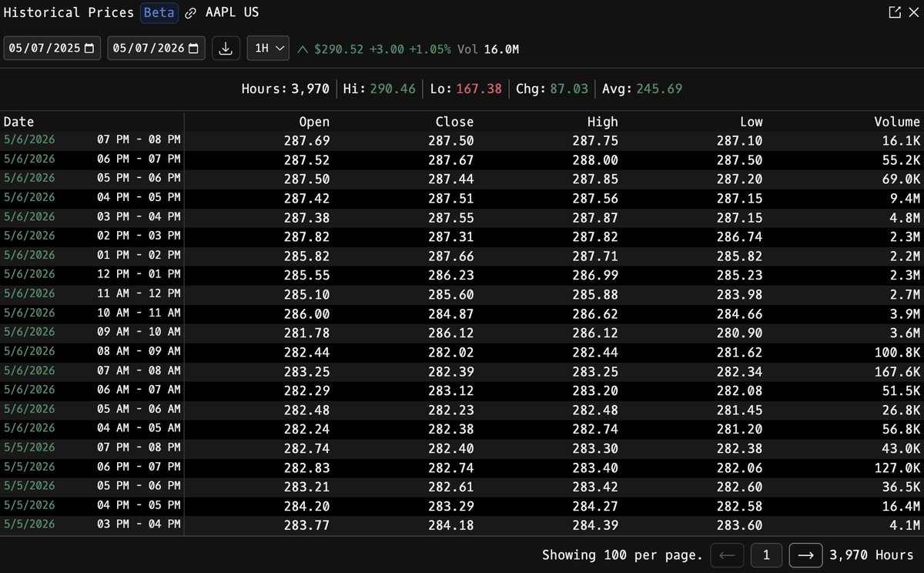This screenshot has height=573, width=924.
Task: Click the Vol 16.0M label
Action: click(x=488, y=49)
